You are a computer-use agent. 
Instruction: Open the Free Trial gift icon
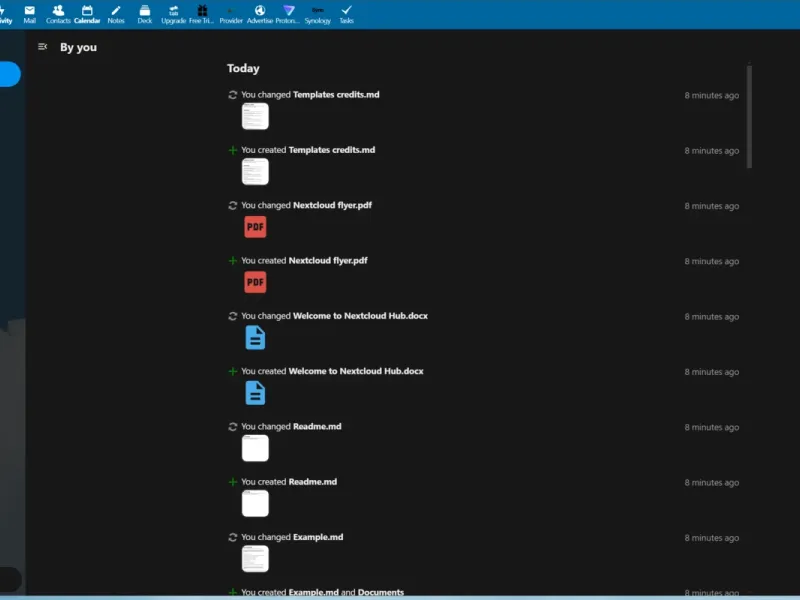point(202,14)
